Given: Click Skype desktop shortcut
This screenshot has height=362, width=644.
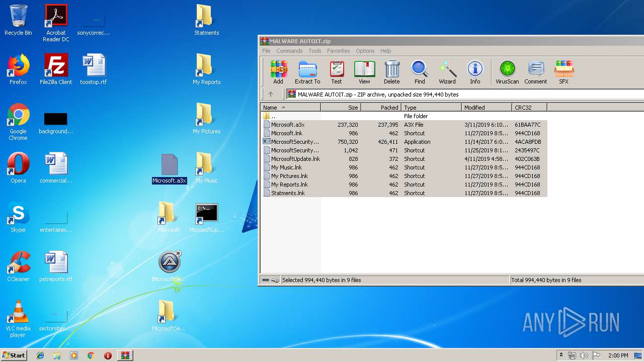Looking at the screenshot, I should click(x=18, y=217).
